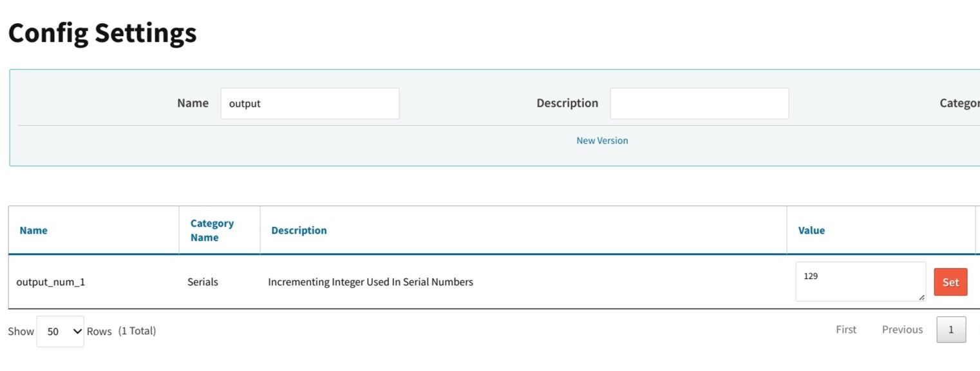This screenshot has height=371, width=980.
Task: Go to the First page link
Action: point(846,330)
